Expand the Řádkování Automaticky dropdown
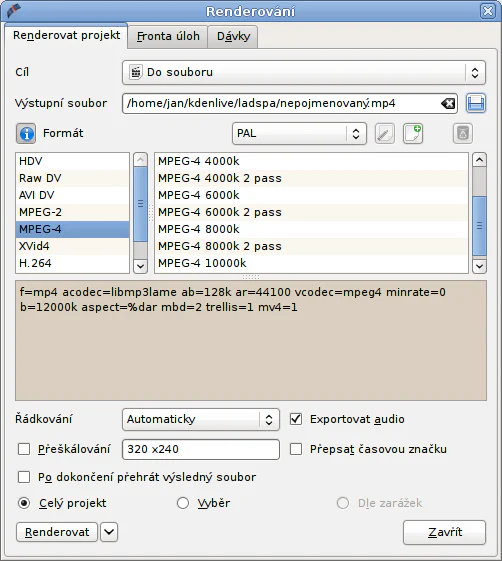Image resolution: width=502 pixels, height=561 pixels. [x=201, y=419]
